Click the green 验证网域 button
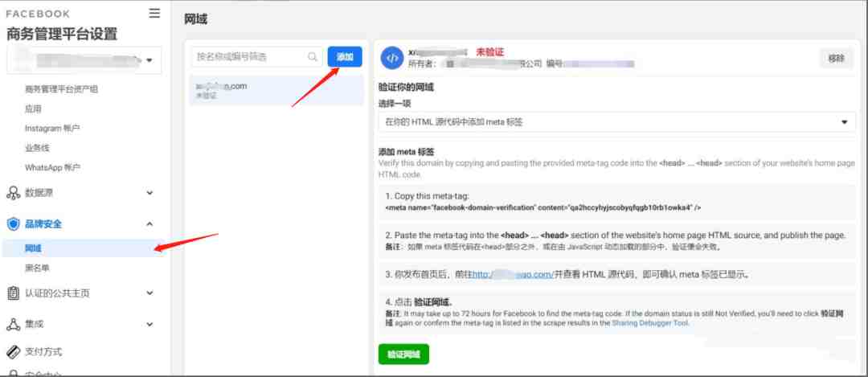Viewport: 868px width, 377px height. 403,354
